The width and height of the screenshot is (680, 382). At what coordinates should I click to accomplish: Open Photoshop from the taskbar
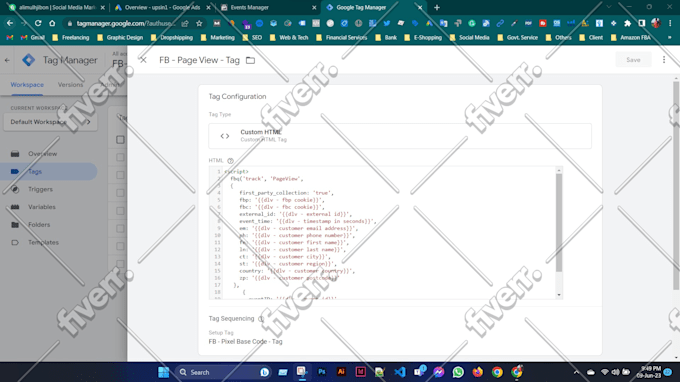coord(321,372)
